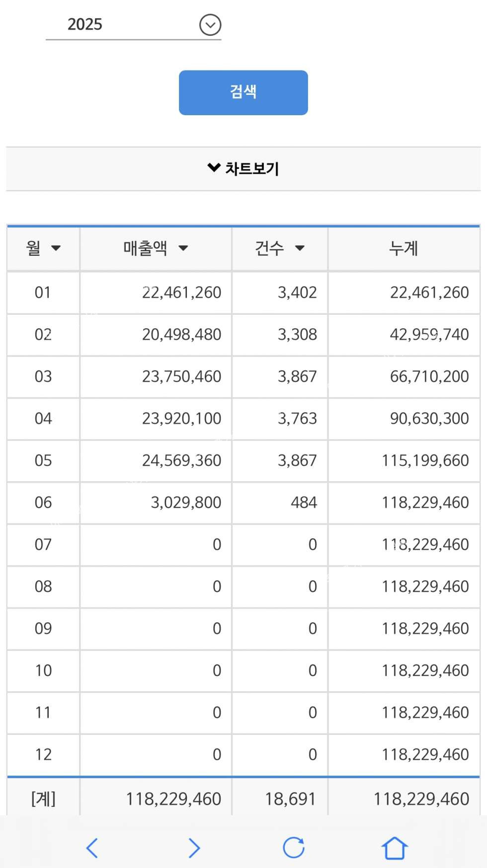Screen dimensions: 487x868
Task: Tap the forward arrow navigation icon
Action: pyautogui.click(x=194, y=848)
